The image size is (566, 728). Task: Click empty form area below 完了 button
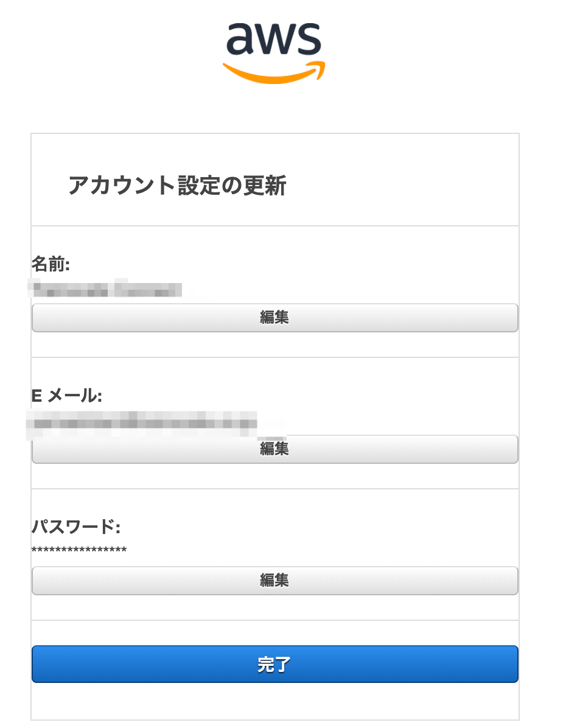pos(275,701)
